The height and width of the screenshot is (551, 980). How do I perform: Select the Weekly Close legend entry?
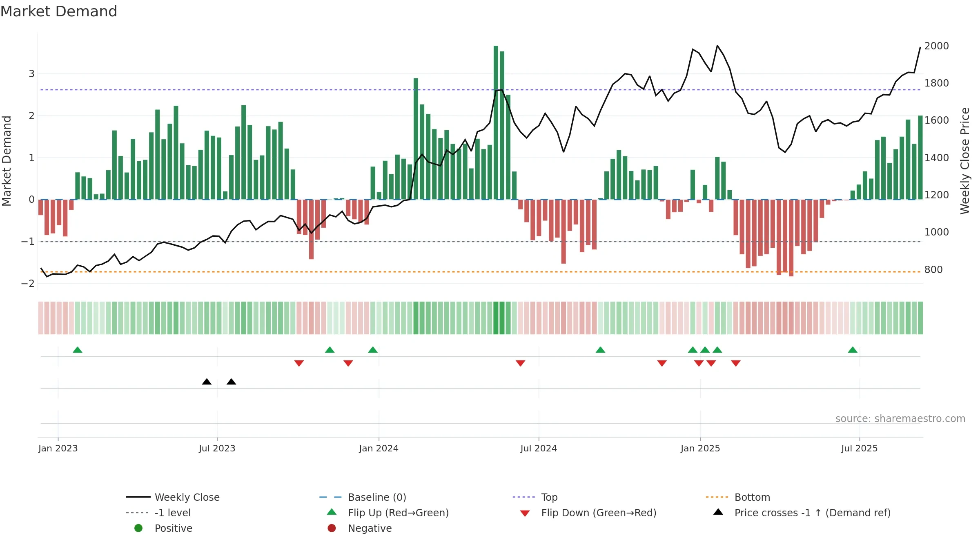[173, 497]
